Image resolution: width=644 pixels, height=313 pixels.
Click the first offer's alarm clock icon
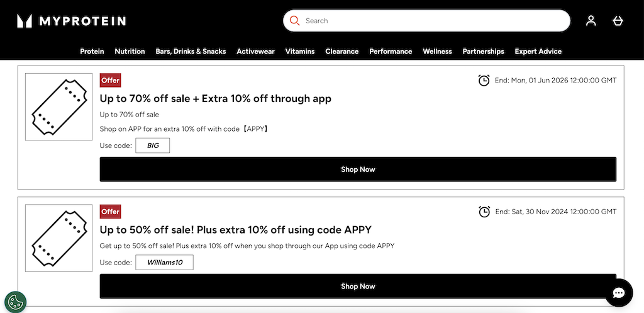(x=484, y=81)
